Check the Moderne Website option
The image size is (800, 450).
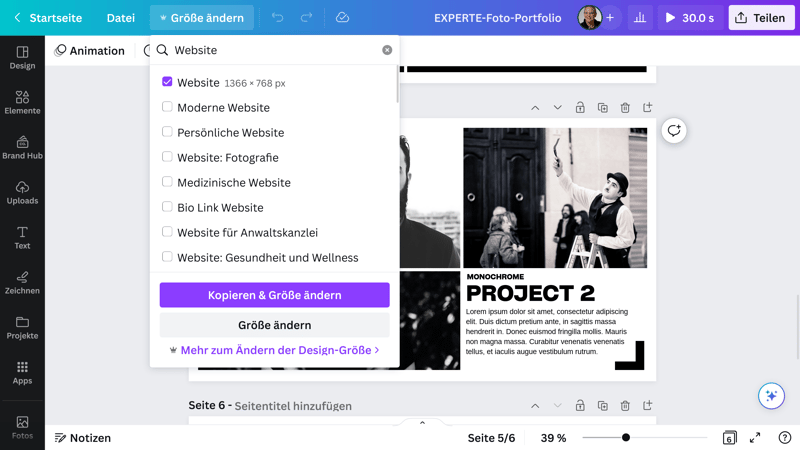click(x=167, y=107)
